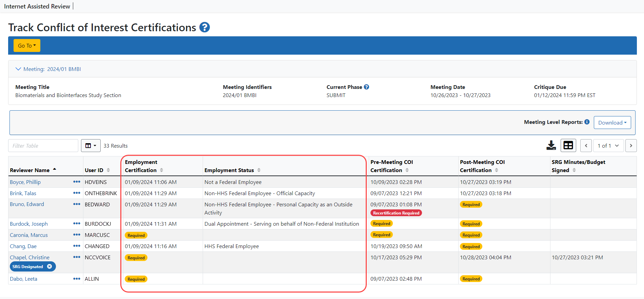Click the table export download icon
This screenshot has height=299, width=644.
pyautogui.click(x=551, y=145)
